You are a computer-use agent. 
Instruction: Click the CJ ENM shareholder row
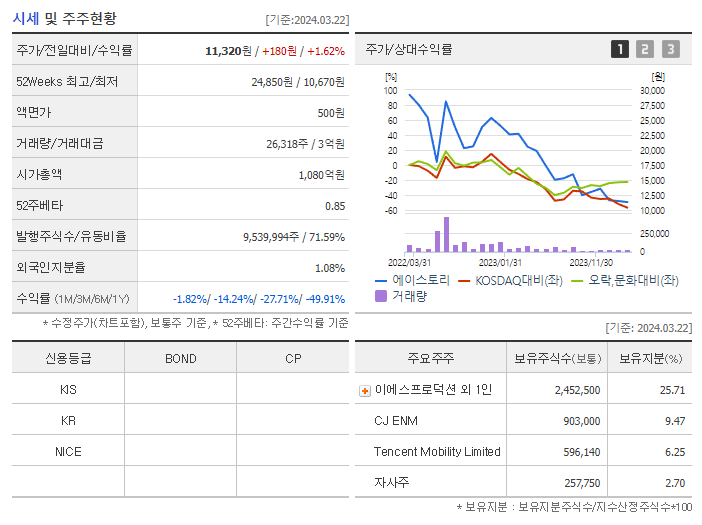click(523, 420)
